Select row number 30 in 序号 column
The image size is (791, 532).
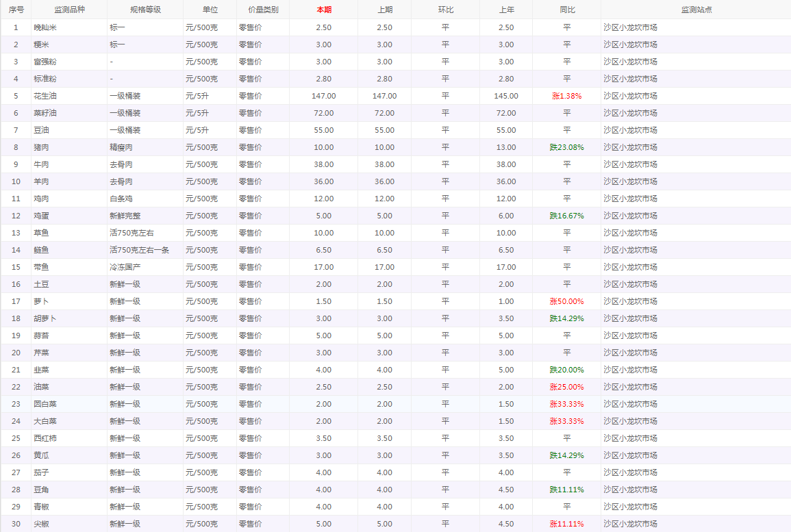[x=16, y=524]
